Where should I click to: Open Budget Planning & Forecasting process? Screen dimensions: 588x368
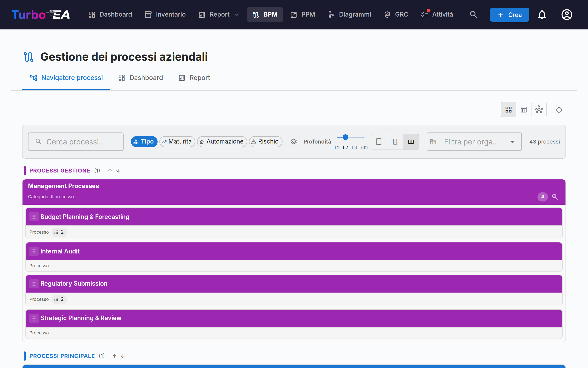click(x=294, y=217)
